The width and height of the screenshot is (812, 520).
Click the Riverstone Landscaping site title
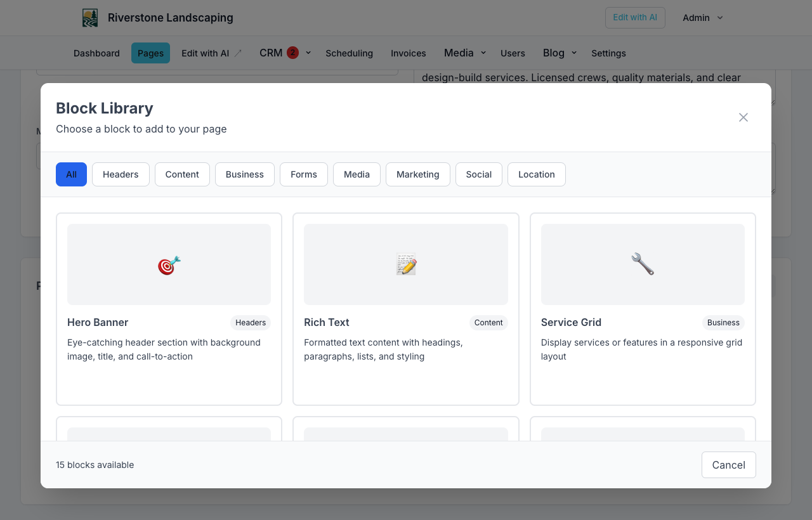coord(171,18)
